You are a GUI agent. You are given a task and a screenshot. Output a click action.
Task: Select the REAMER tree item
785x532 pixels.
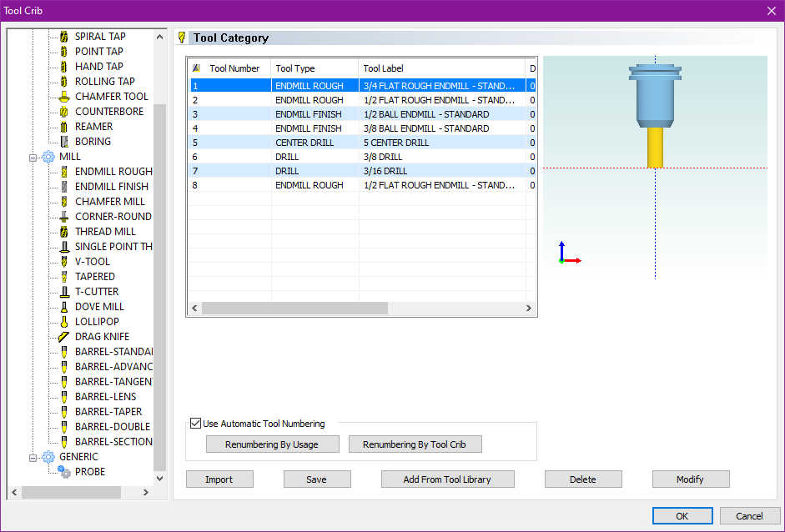coord(93,127)
